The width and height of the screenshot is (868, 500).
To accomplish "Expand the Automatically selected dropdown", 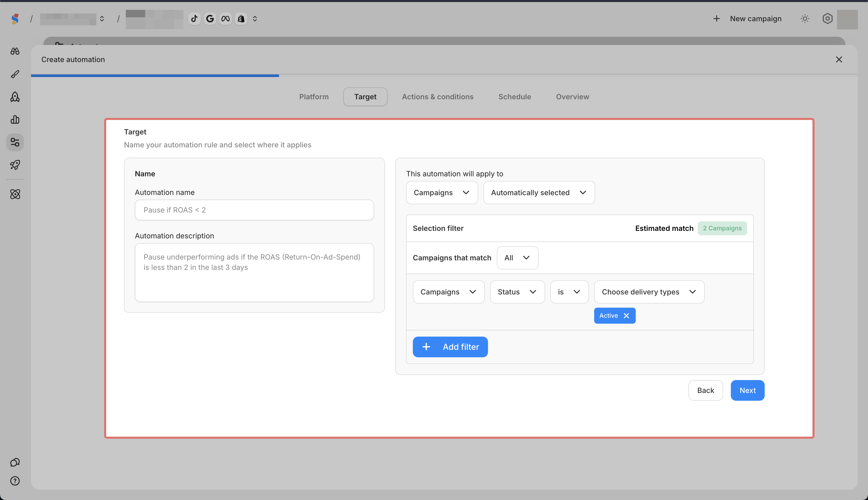I will (539, 193).
